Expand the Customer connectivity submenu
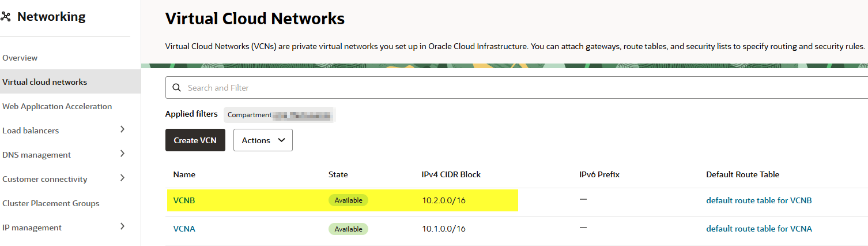The width and height of the screenshot is (868, 246). pyautogui.click(x=122, y=178)
